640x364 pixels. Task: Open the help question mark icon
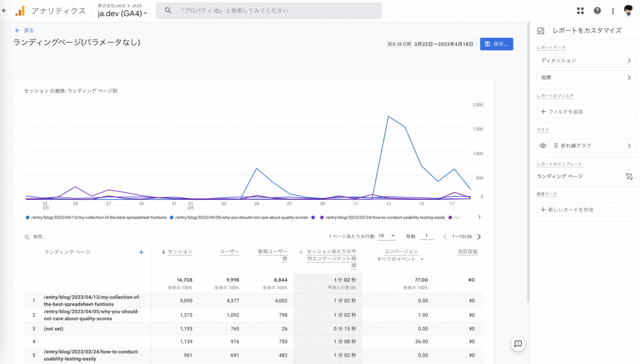coord(597,11)
